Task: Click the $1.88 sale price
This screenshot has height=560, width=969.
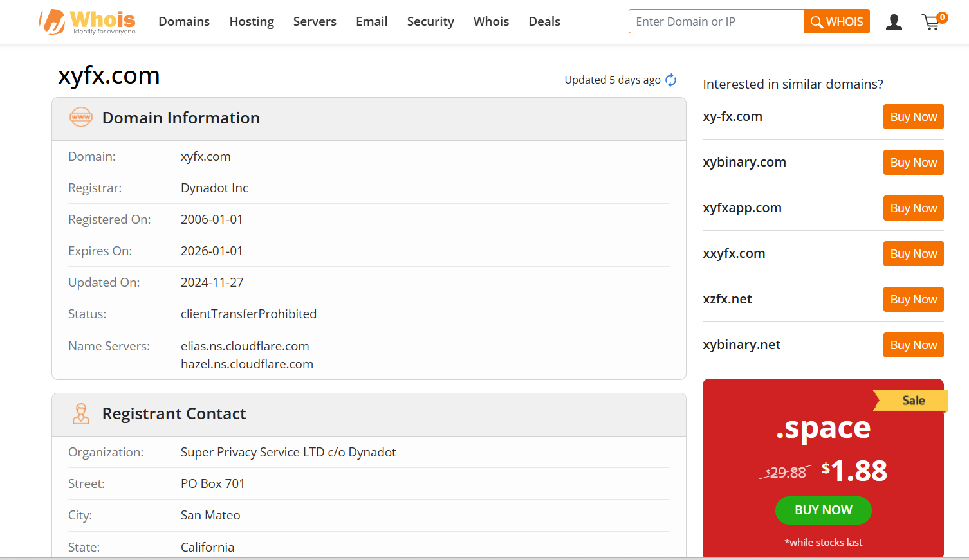Action: (854, 471)
